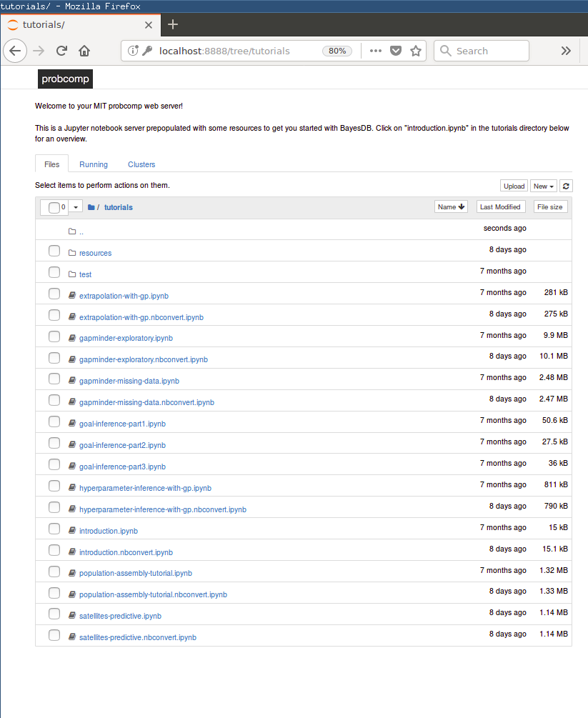Refresh the notebook list icon
The image size is (588, 718).
[x=566, y=186]
